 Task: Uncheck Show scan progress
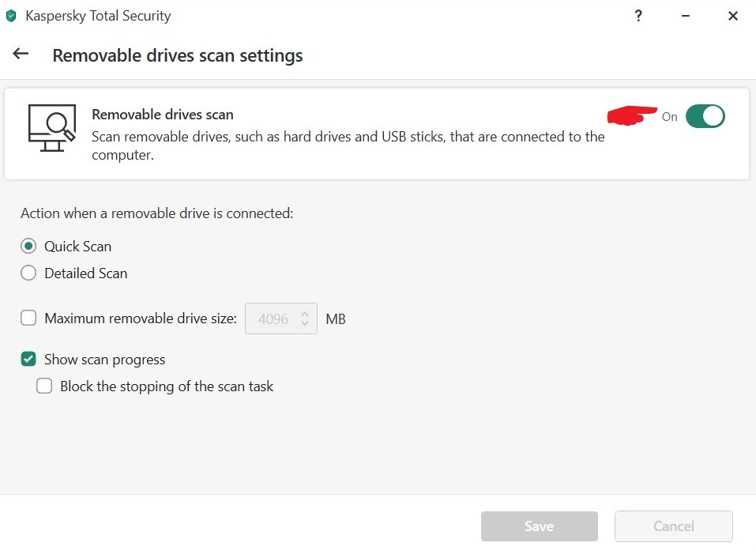28,360
